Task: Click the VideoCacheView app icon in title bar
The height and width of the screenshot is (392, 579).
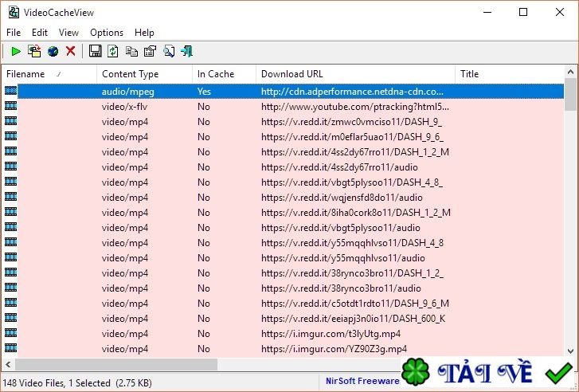Action: (x=14, y=12)
